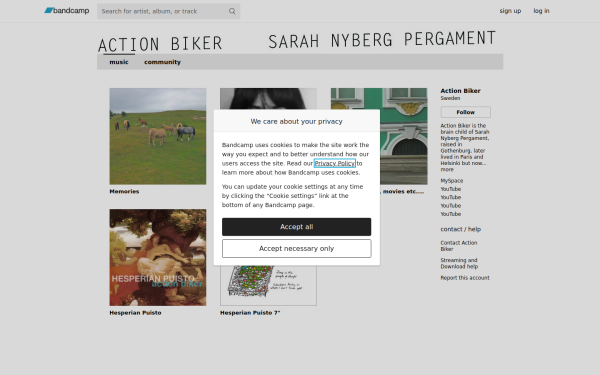Screen dimensions: 600x375
Task: Click the "We care about your privacy" heading
Action: [x=297, y=121]
